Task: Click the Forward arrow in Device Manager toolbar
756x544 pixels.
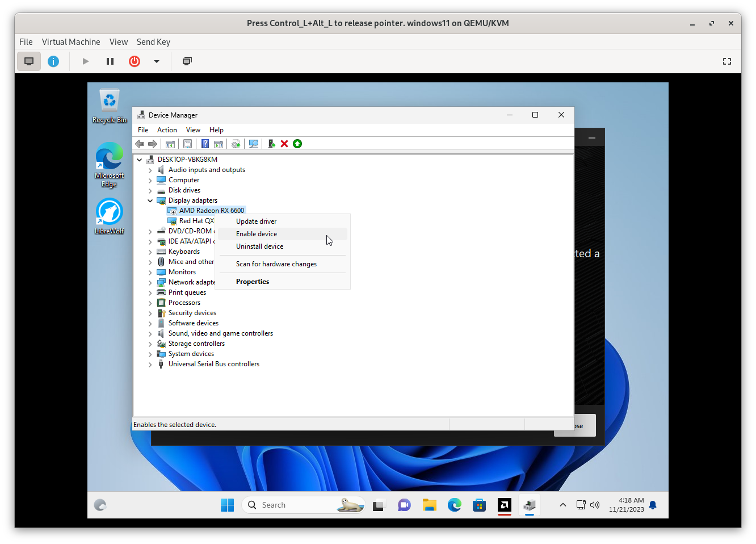Action: [152, 144]
